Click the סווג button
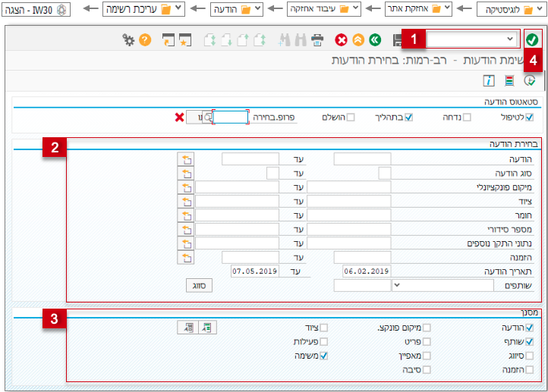 tap(199, 286)
